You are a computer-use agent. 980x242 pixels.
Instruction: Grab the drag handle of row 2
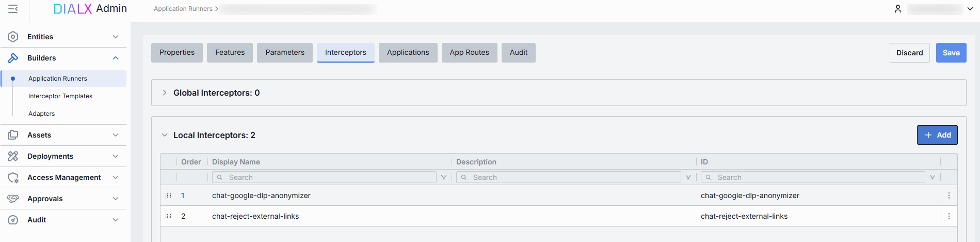(x=168, y=216)
